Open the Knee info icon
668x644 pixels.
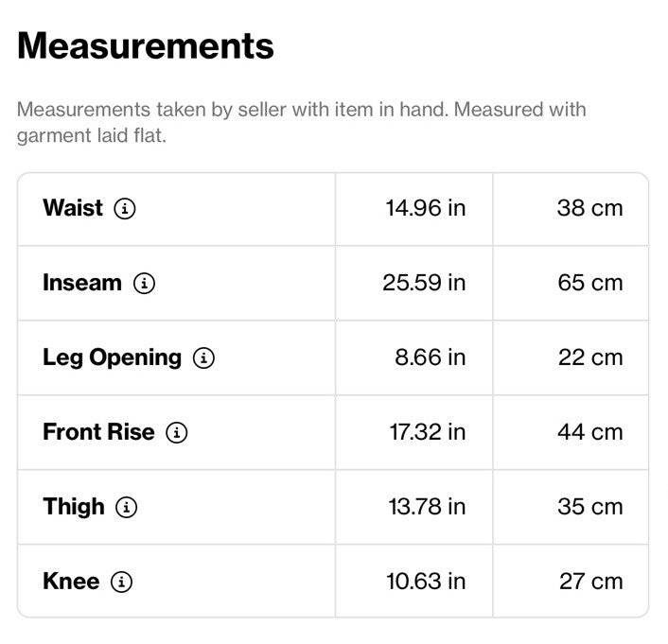pos(122,582)
